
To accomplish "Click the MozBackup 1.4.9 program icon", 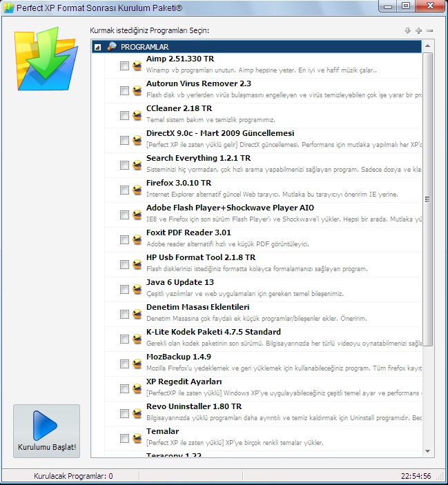I will pyautogui.click(x=137, y=364).
